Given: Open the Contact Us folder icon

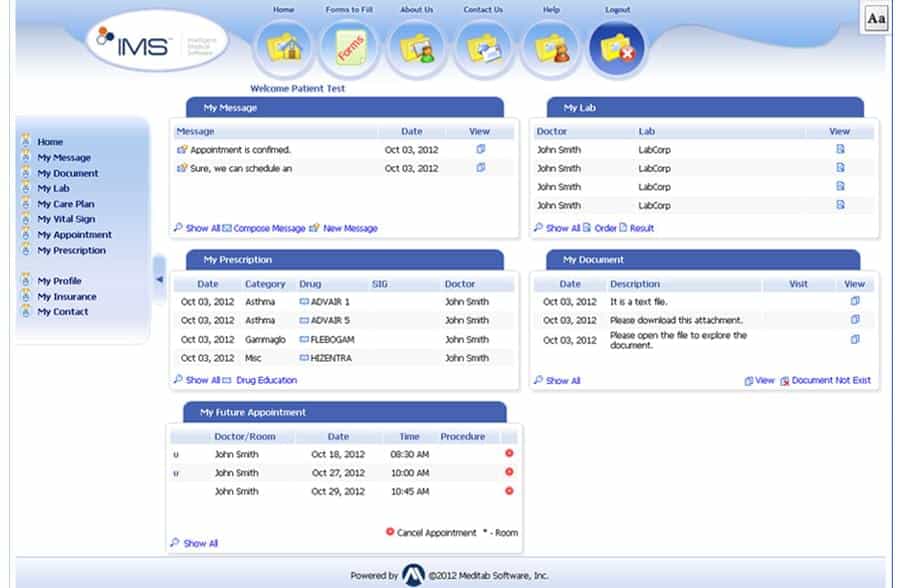Looking at the screenshot, I should tap(483, 47).
